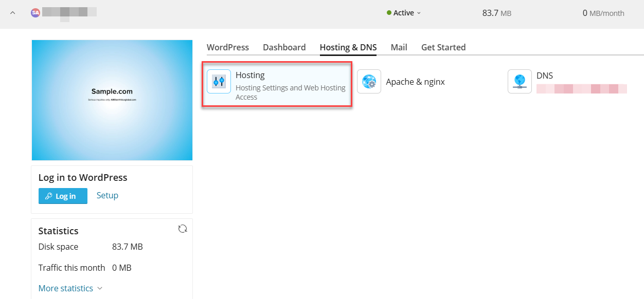Open the Apache & nginx globe-gear icon
This screenshot has height=299, width=644.
coord(369,81)
